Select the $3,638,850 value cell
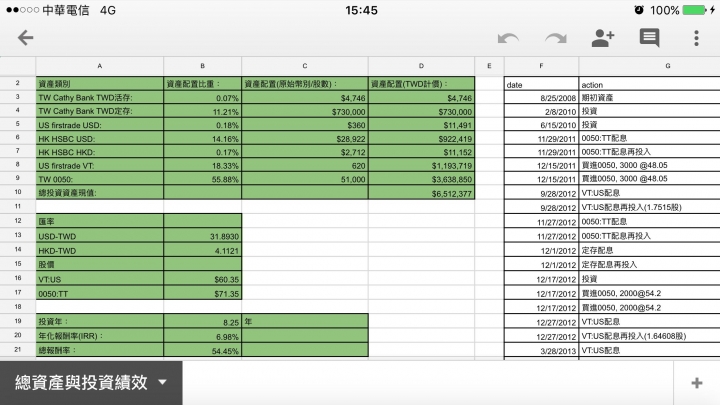Screen dimensions: 720x405 pyautogui.click(x=422, y=179)
